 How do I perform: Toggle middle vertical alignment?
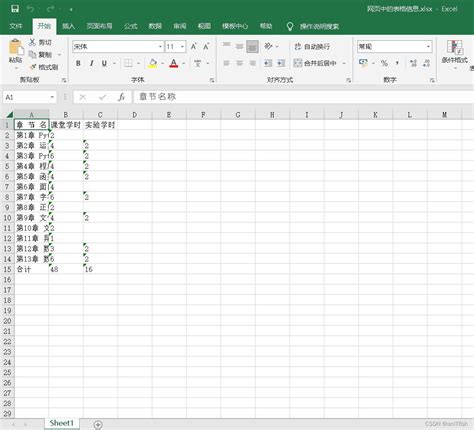tap(240, 46)
